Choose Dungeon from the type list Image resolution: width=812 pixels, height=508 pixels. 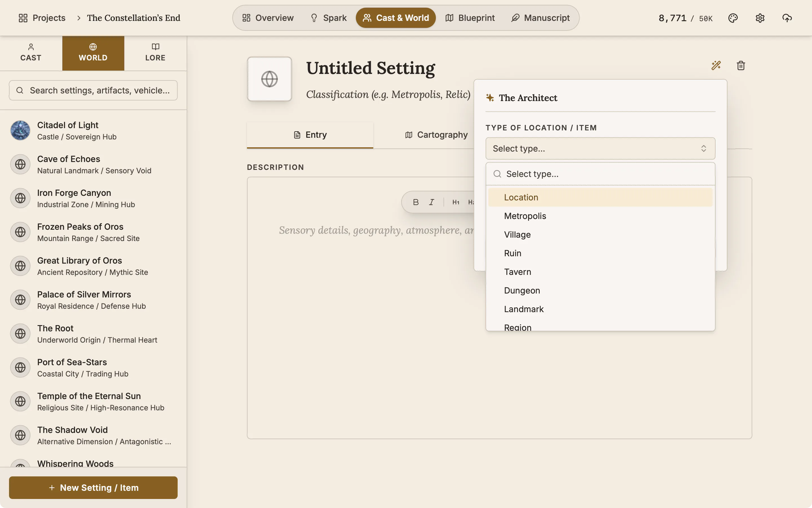(600, 291)
